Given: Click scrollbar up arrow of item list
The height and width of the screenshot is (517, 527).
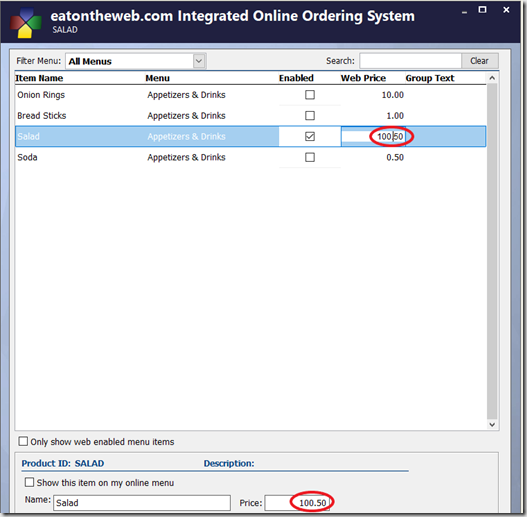Looking at the screenshot, I should 492,78.
